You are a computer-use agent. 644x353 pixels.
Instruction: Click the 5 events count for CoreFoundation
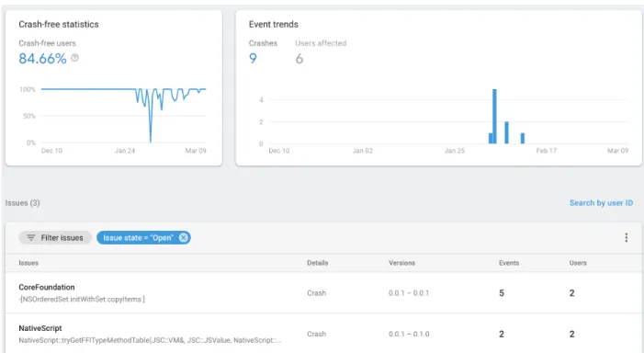tap(502, 293)
